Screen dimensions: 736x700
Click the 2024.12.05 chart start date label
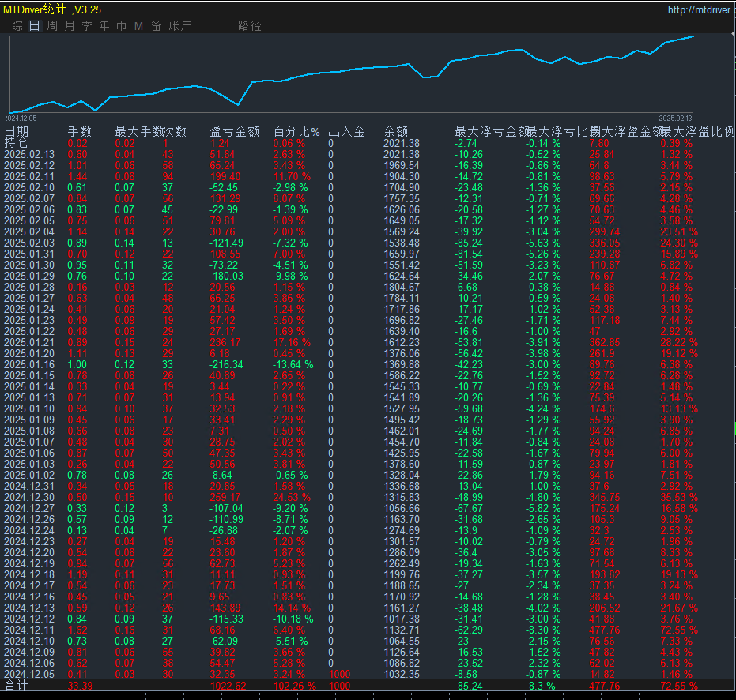tap(21, 119)
